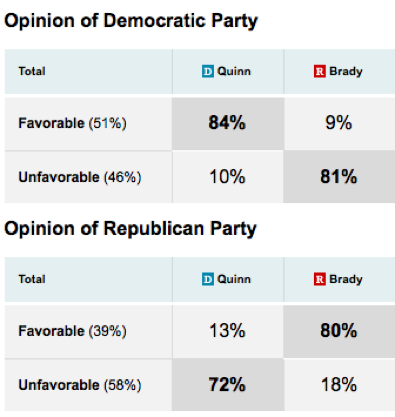Select the Quinn column header in Democratic table

(x=228, y=71)
